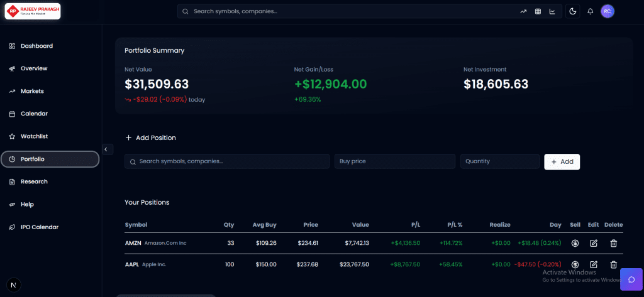The width and height of the screenshot is (644, 297).
Task: Go to the Watchlist page
Action: pyautogui.click(x=34, y=136)
